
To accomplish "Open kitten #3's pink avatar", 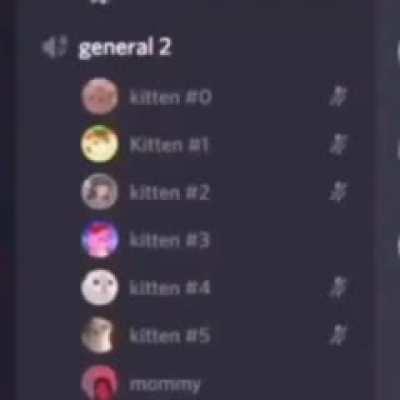I will click(x=100, y=239).
